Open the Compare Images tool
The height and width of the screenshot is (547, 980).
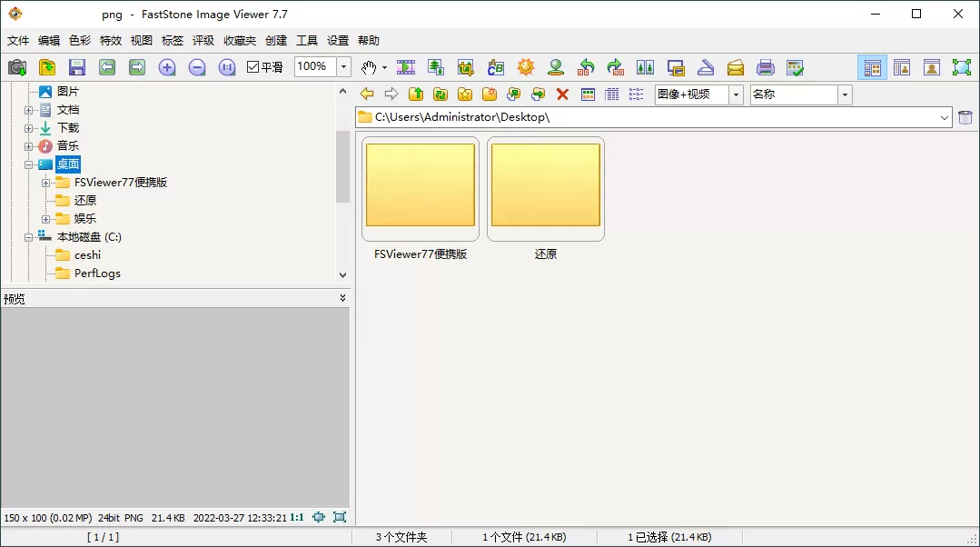point(646,67)
